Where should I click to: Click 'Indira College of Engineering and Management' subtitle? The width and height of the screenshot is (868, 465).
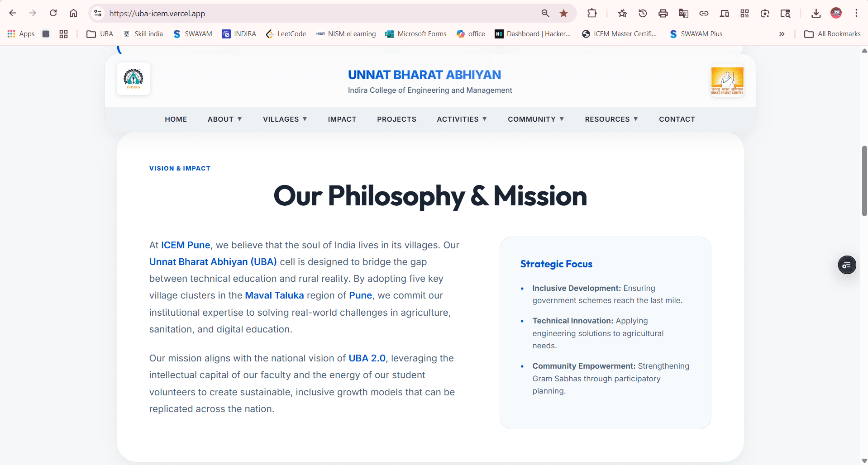(x=430, y=90)
